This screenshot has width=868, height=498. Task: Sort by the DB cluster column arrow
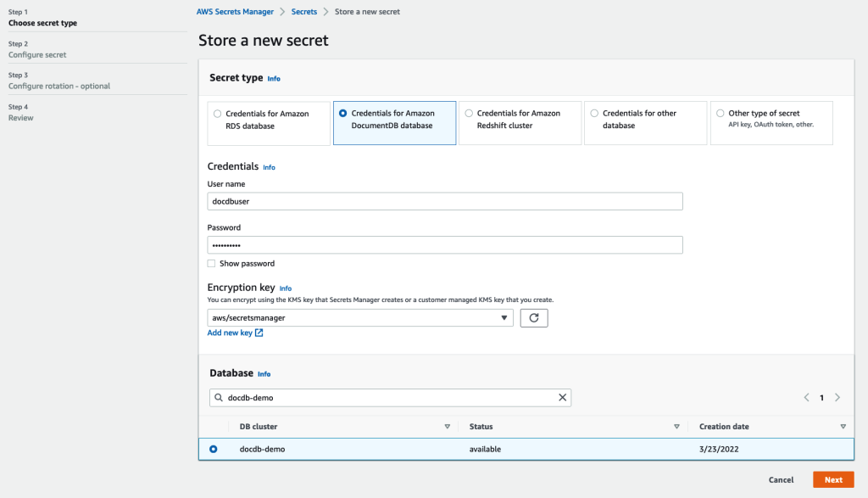tap(447, 427)
